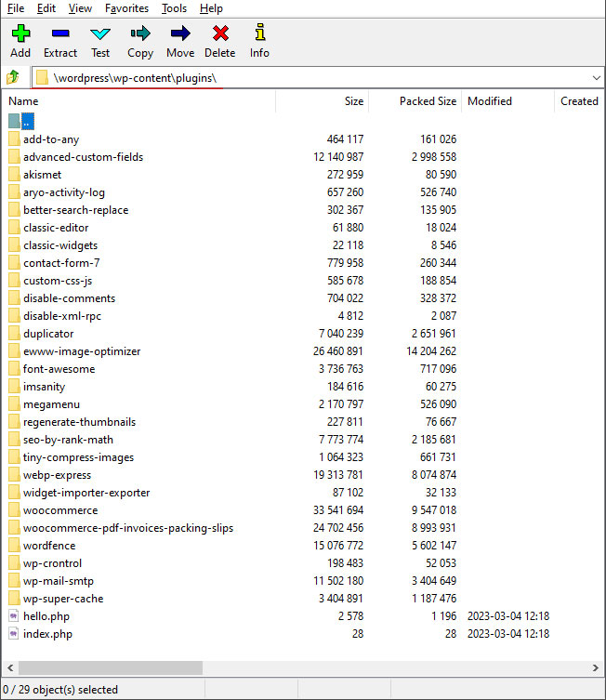Click the woocommerce folder icon
This screenshot has height=700, width=606.
[14, 510]
